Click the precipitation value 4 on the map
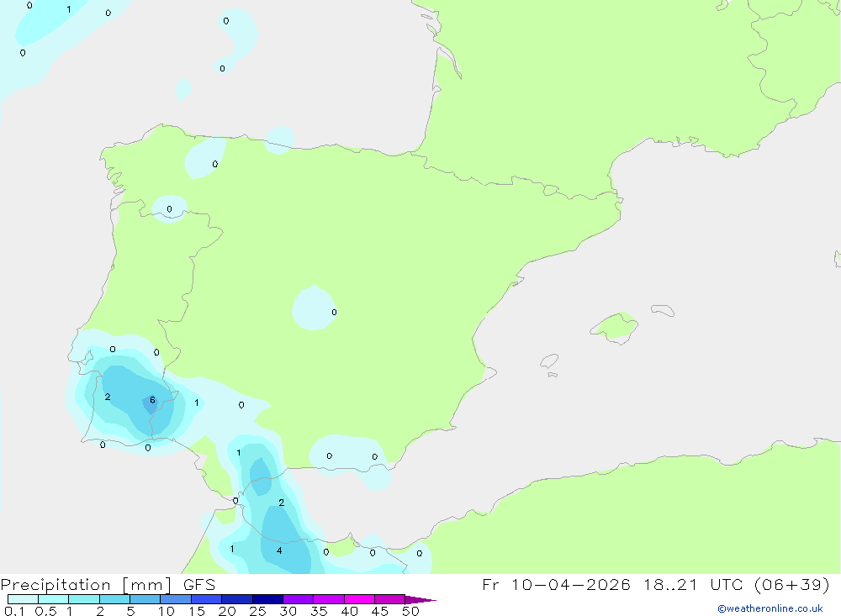The image size is (841, 616). tap(279, 550)
